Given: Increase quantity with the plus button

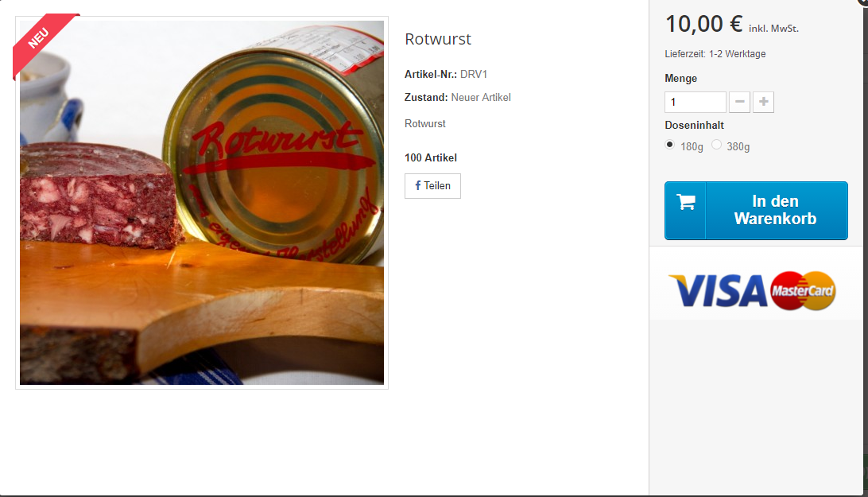Looking at the screenshot, I should 763,102.
